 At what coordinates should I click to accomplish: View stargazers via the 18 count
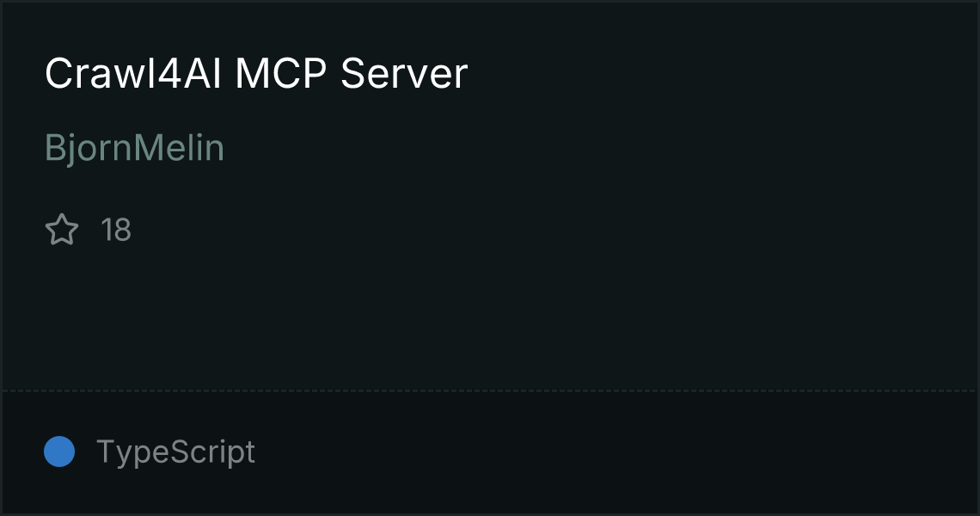116,230
